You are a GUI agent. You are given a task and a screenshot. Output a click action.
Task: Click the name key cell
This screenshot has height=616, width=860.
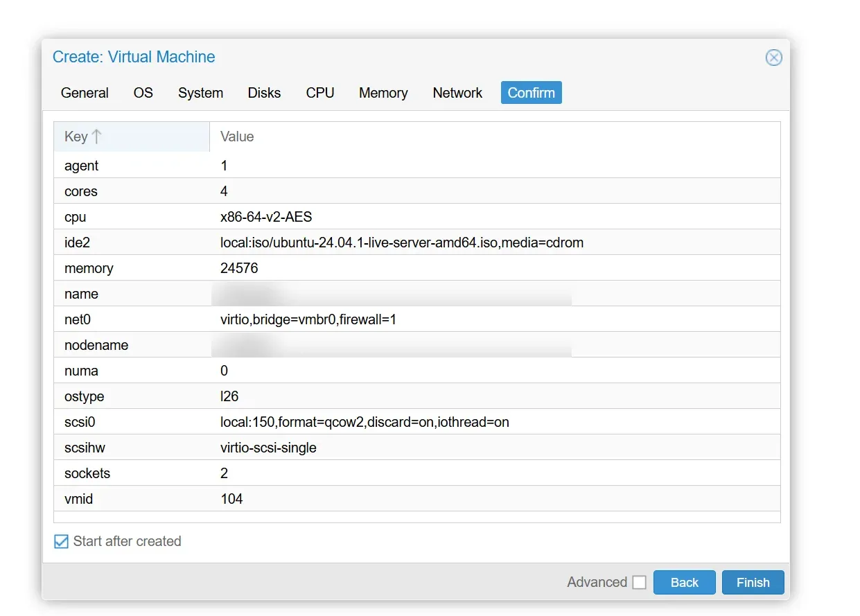(x=132, y=294)
